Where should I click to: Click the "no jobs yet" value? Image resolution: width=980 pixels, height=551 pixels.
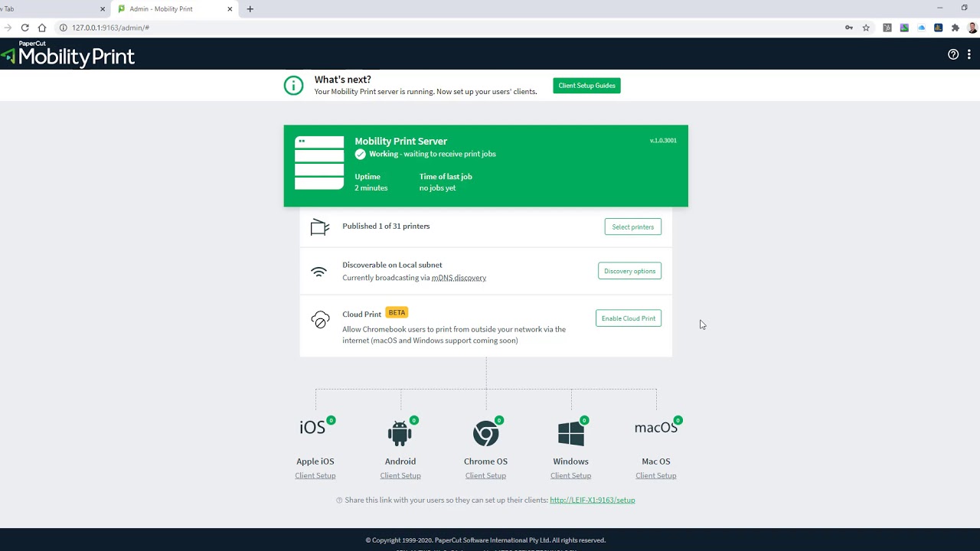click(x=437, y=188)
